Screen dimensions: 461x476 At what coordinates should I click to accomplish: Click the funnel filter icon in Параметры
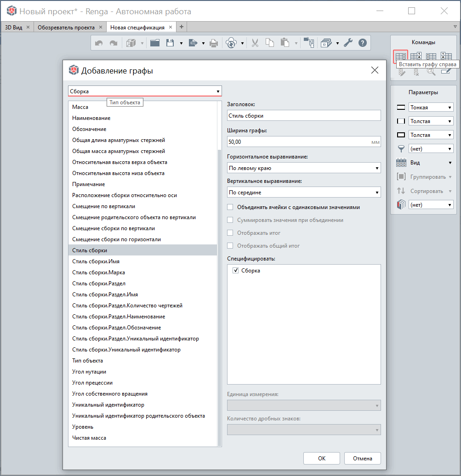pos(401,149)
